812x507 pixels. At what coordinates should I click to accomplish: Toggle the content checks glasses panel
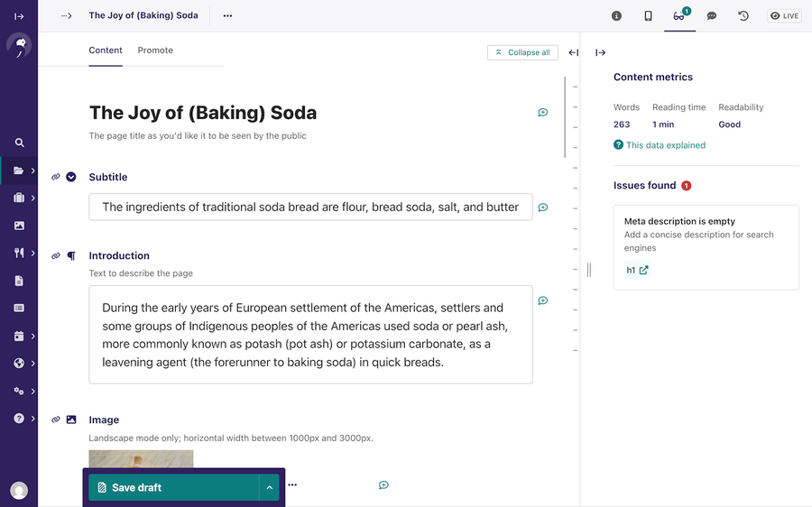pos(679,16)
